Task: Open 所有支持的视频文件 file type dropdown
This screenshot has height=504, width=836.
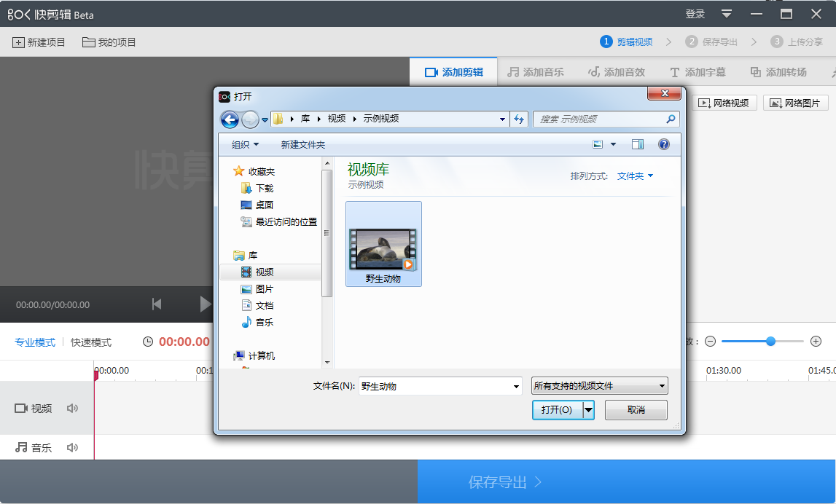Action: 600,386
